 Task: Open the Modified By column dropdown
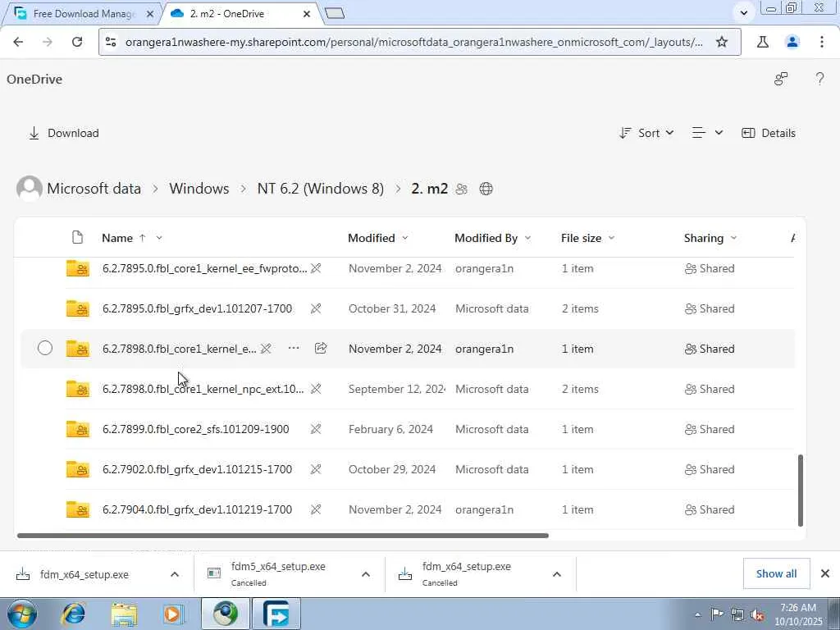[527, 238]
